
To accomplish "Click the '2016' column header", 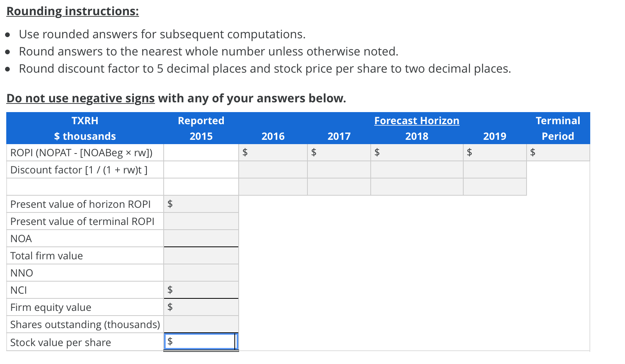I will [x=273, y=136].
